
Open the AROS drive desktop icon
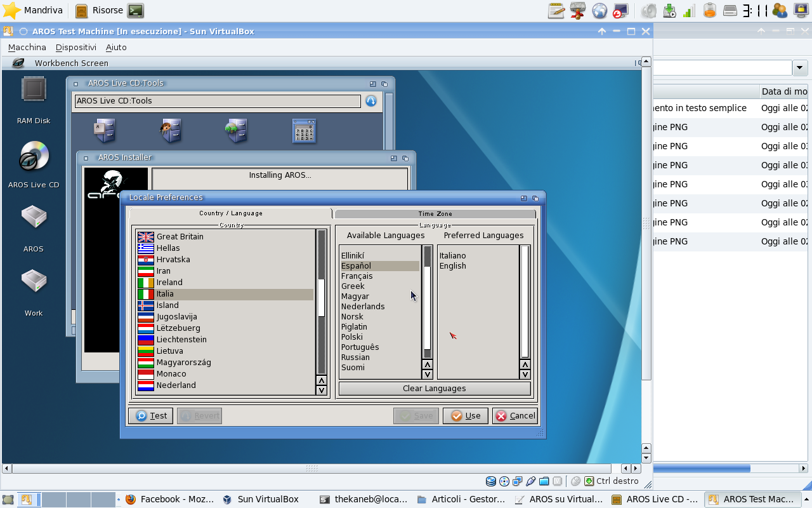click(34, 218)
